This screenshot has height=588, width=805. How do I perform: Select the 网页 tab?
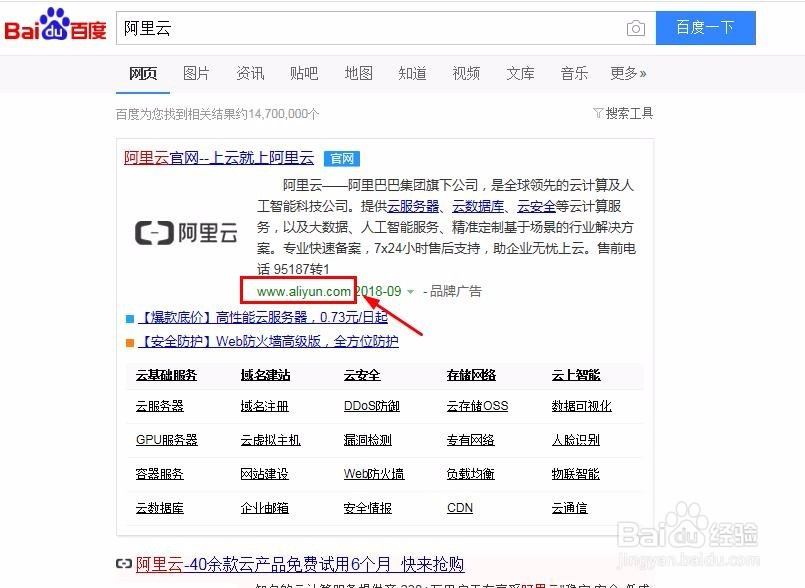tap(143, 73)
